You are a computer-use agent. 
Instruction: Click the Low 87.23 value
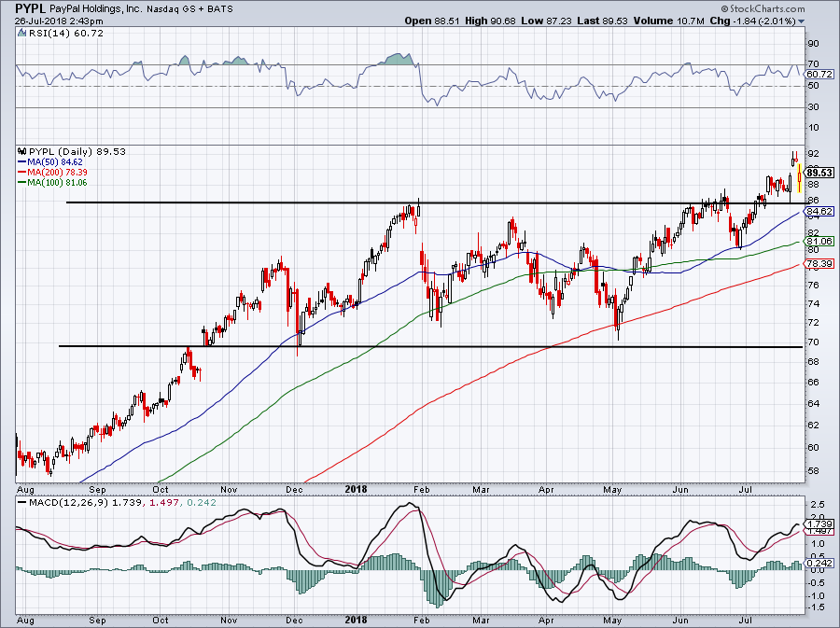(x=545, y=21)
